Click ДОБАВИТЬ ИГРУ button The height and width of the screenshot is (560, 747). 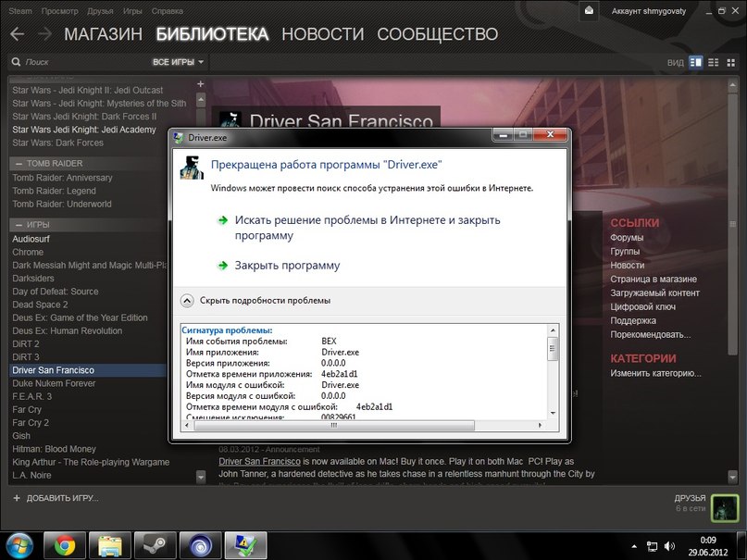click(x=56, y=498)
